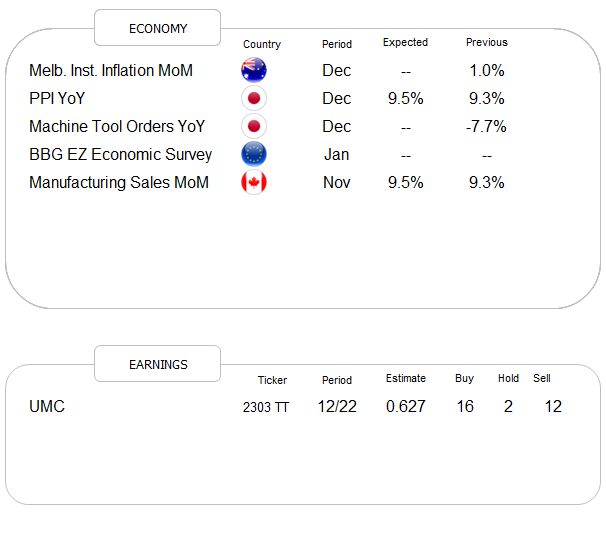
Task: Click the Ticker column header
Action: [x=272, y=380]
